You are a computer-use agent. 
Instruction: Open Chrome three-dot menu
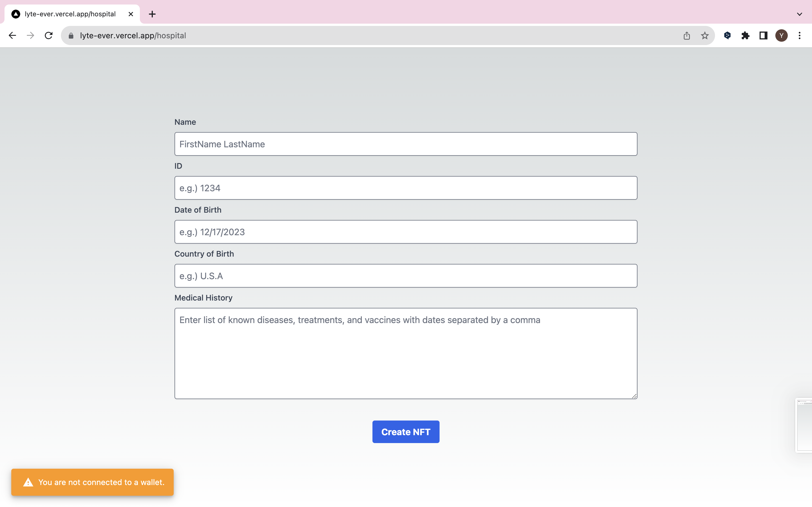pos(800,35)
